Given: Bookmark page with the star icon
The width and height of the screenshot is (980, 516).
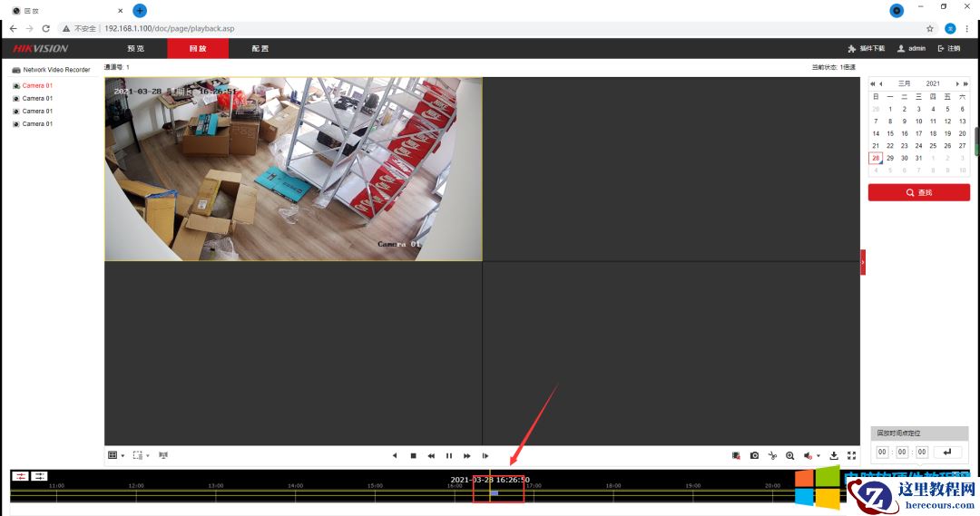Looking at the screenshot, I should (929, 29).
